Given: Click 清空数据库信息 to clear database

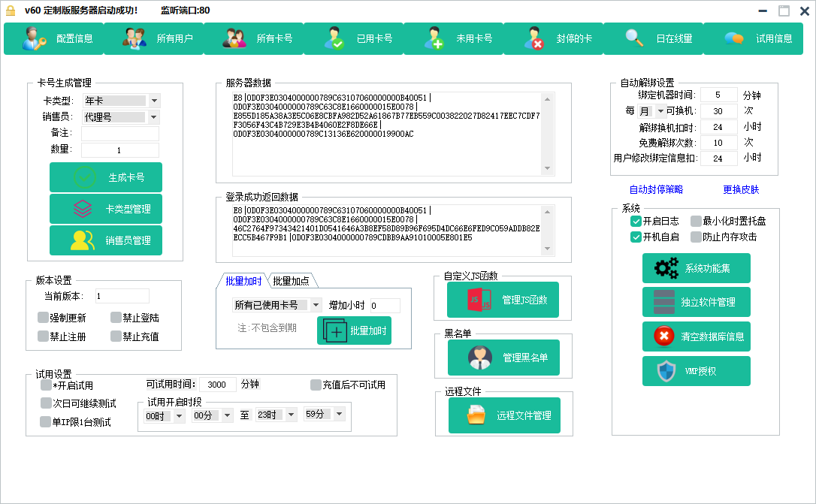Looking at the screenshot, I should point(696,337).
